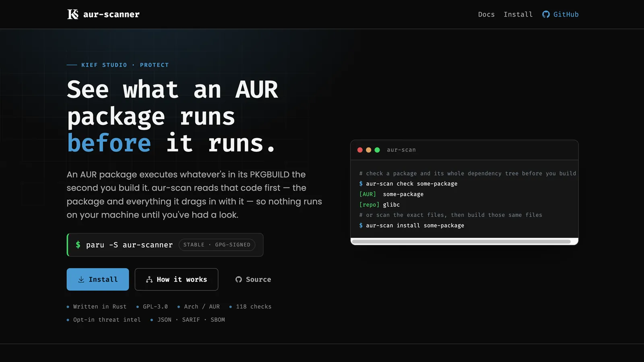Click the GitHub icon beside Source
This screenshot has width=644, height=362.
click(x=239, y=279)
